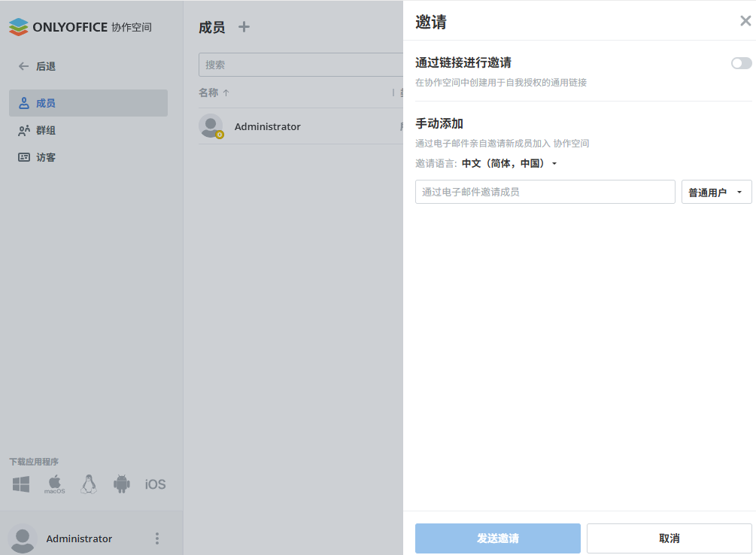Click the 发送邀请 button
Screen dimensions: 756x555
497,538
